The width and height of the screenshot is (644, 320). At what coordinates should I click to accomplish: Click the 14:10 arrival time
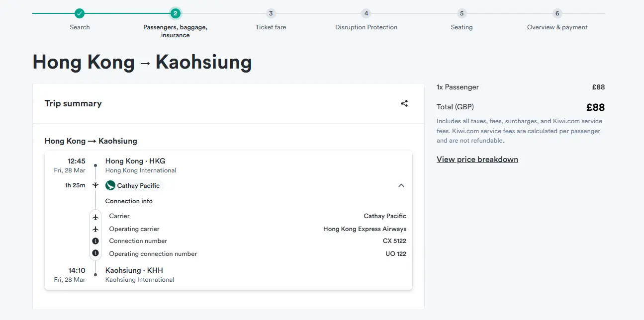coord(77,270)
